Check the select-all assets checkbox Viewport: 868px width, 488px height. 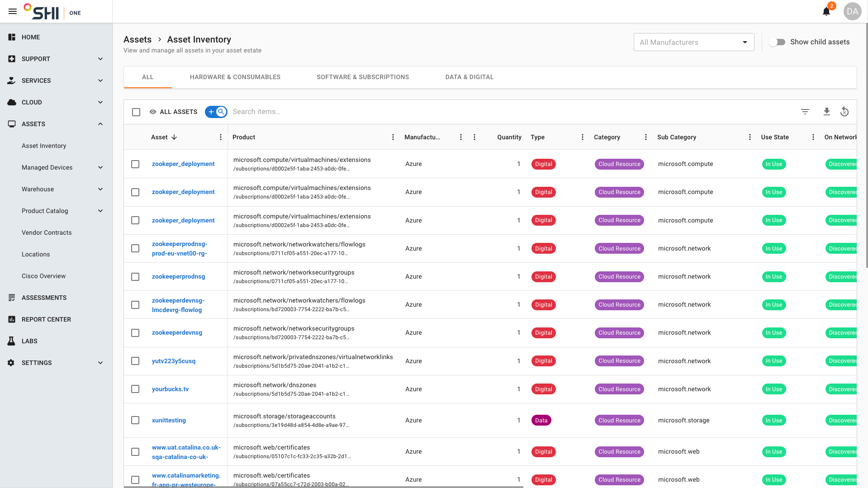(136, 112)
